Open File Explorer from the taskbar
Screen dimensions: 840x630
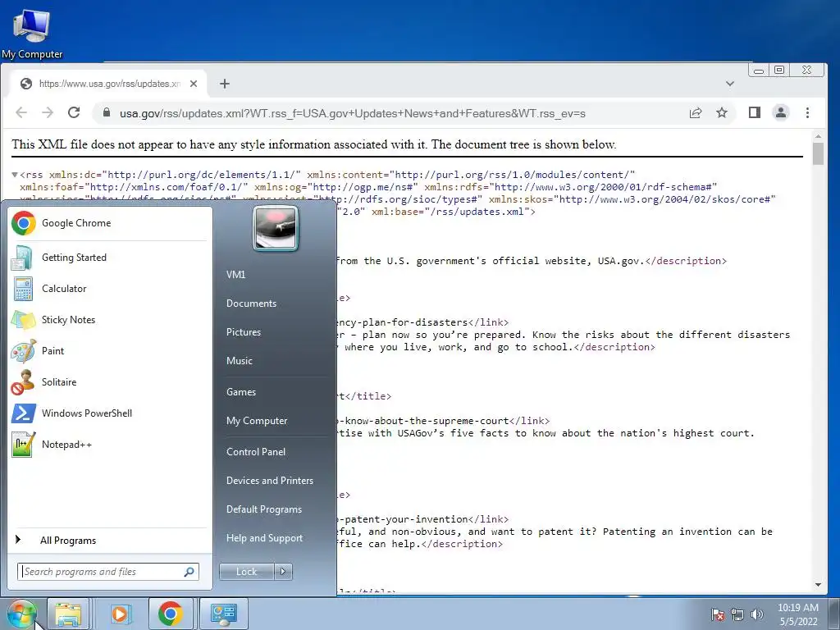pyautogui.click(x=68, y=614)
